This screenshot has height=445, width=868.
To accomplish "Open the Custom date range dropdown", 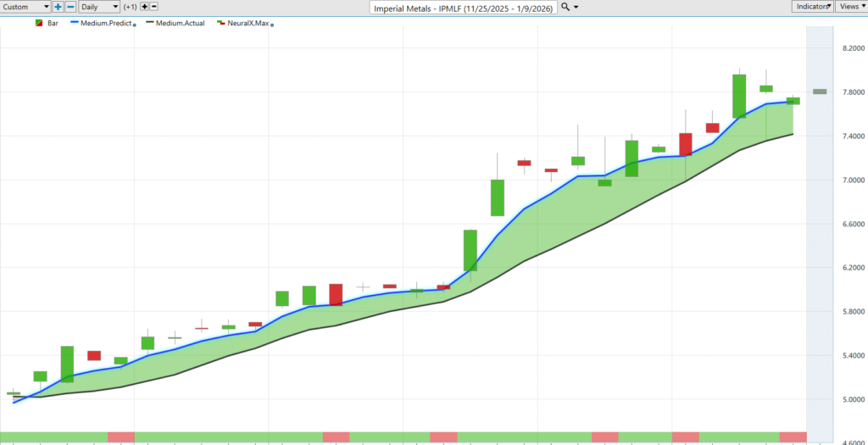I will tap(26, 7).
